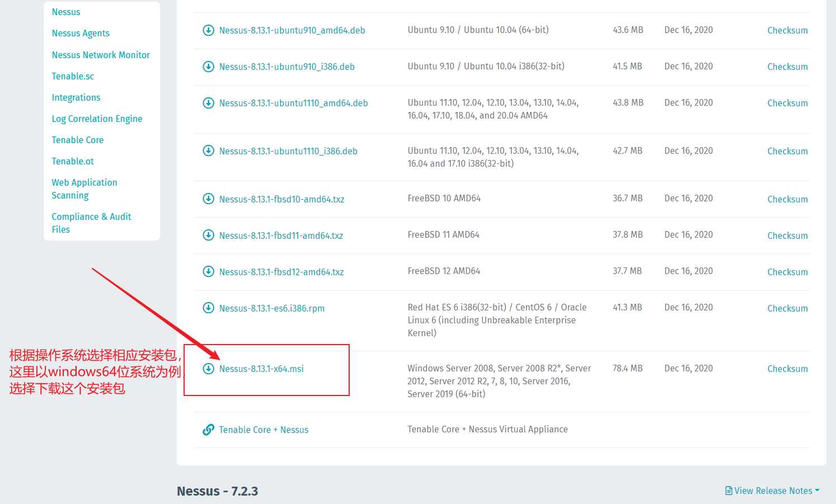Go to Log Correlation Engine sidebar item

[97, 119]
